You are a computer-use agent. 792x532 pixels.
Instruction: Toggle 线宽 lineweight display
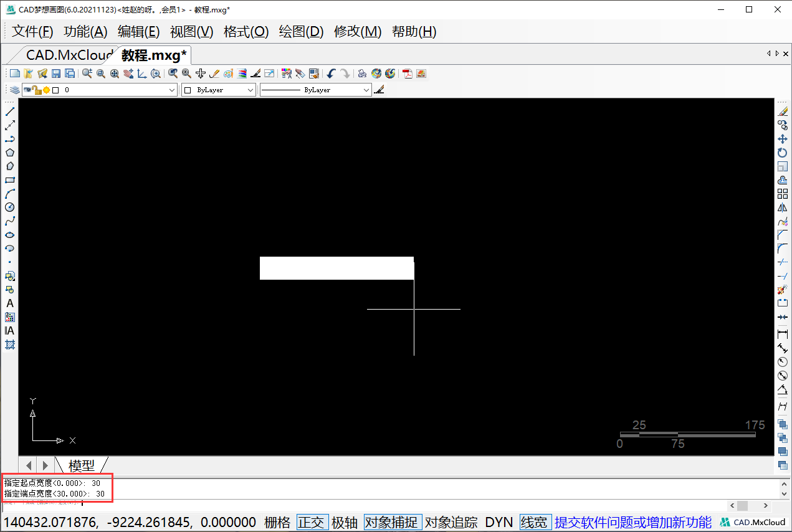(535, 522)
